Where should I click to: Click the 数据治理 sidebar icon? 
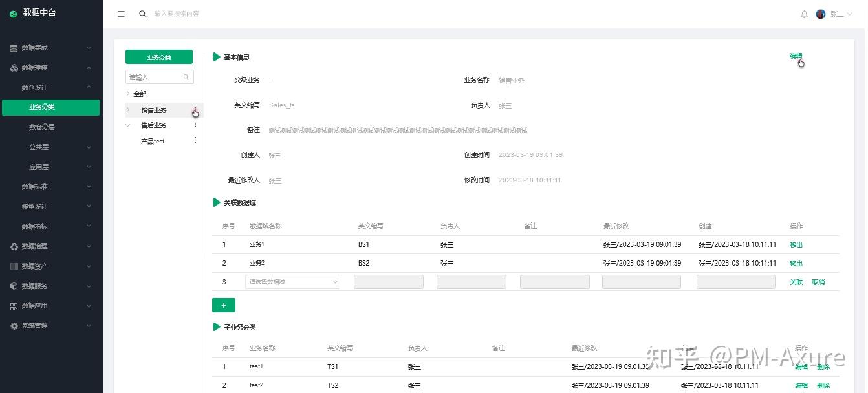click(x=13, y=246)
